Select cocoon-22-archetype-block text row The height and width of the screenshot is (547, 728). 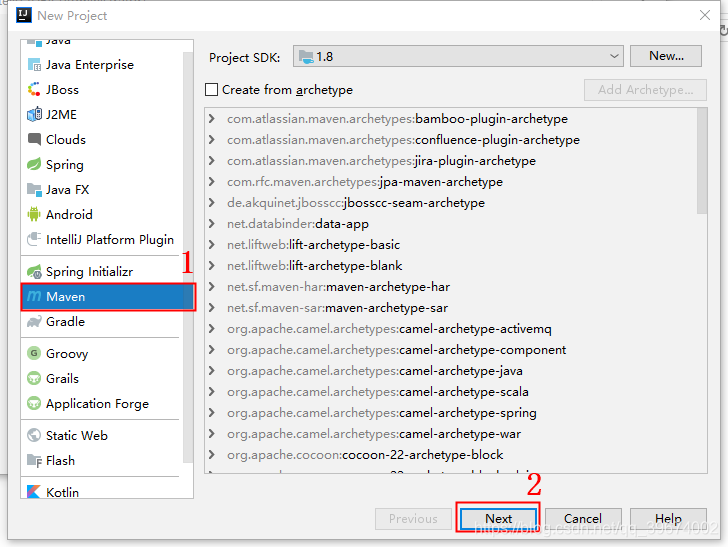[365, 455]
